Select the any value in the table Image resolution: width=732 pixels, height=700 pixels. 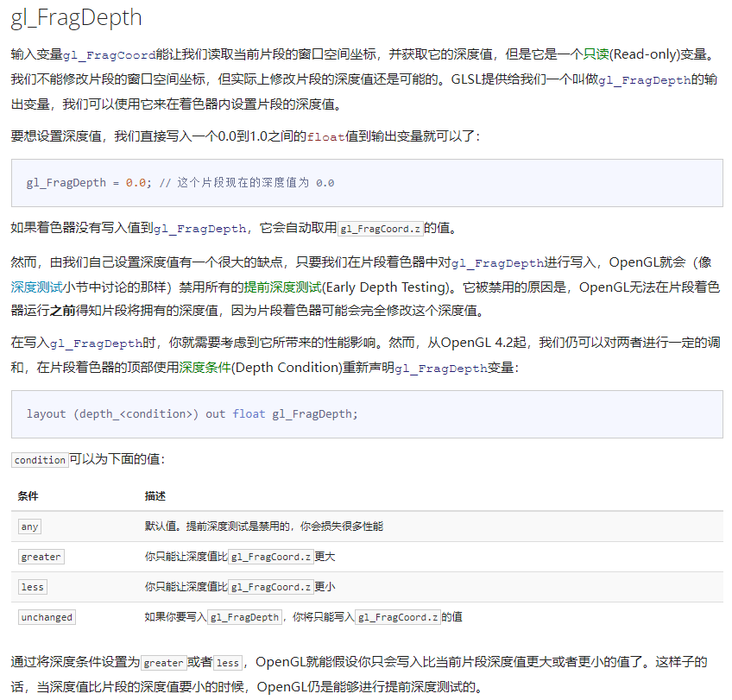[x=28, y=526]
